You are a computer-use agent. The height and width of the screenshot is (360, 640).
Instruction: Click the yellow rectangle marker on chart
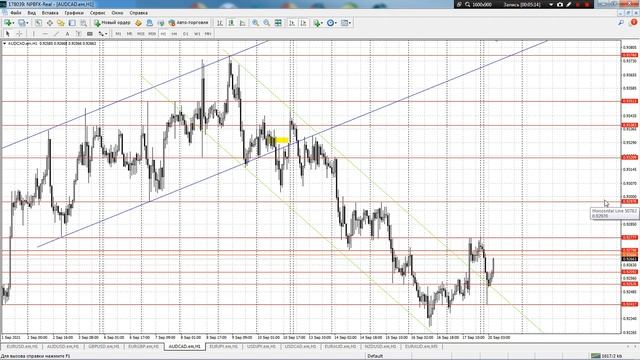pyautogui.click(x=282, y=140)
